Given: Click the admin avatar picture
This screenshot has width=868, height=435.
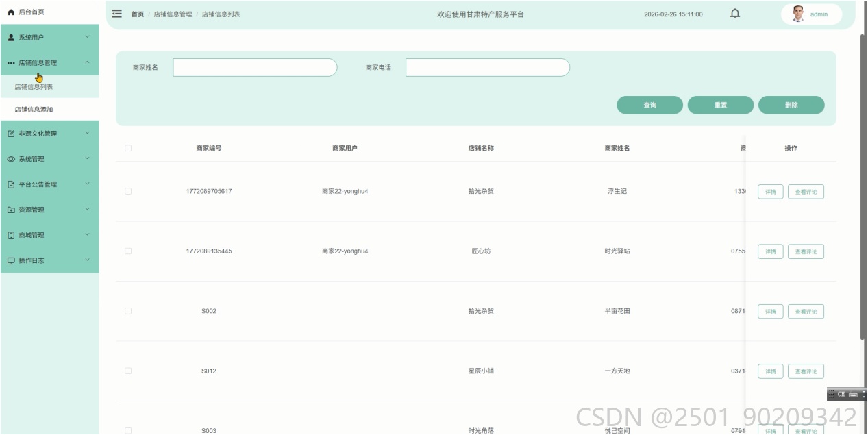Looking at the screenshot, I should point(797,14).
